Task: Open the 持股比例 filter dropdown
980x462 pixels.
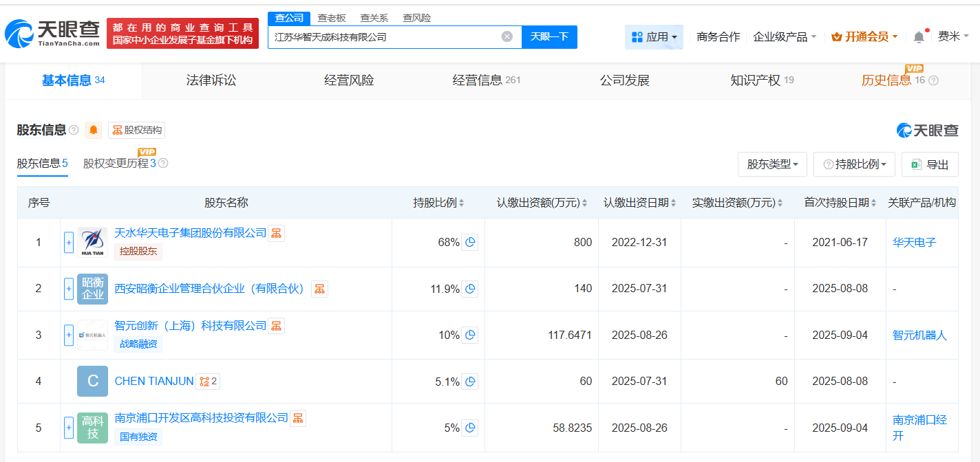Action: click(x=854, y=164)
